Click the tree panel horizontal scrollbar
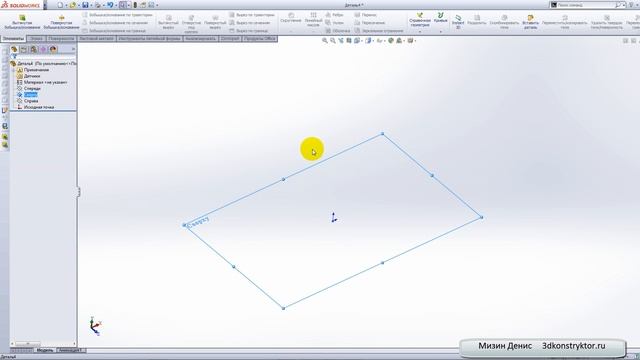This screenshot has height=360, width=640. 43,344
